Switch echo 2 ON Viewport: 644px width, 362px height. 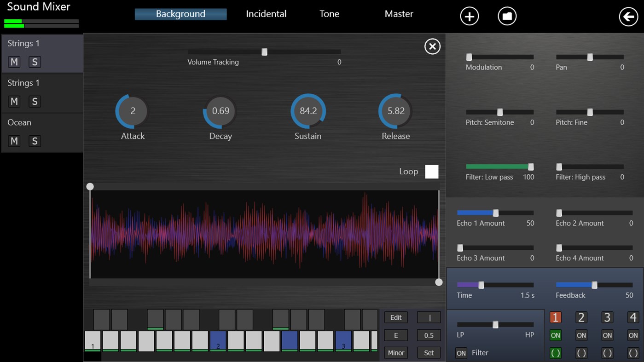(581, 335)
